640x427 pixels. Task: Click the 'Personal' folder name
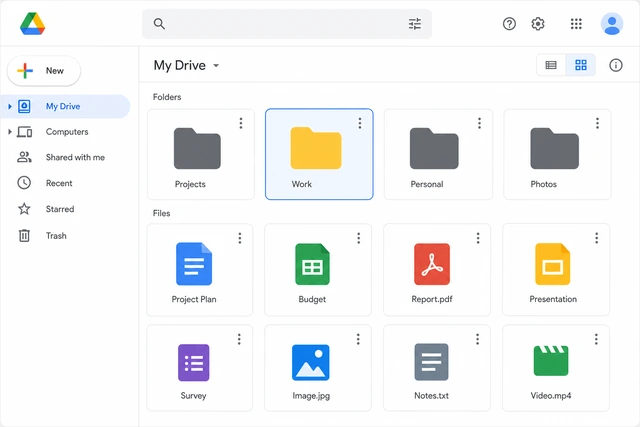click(427, 184)
